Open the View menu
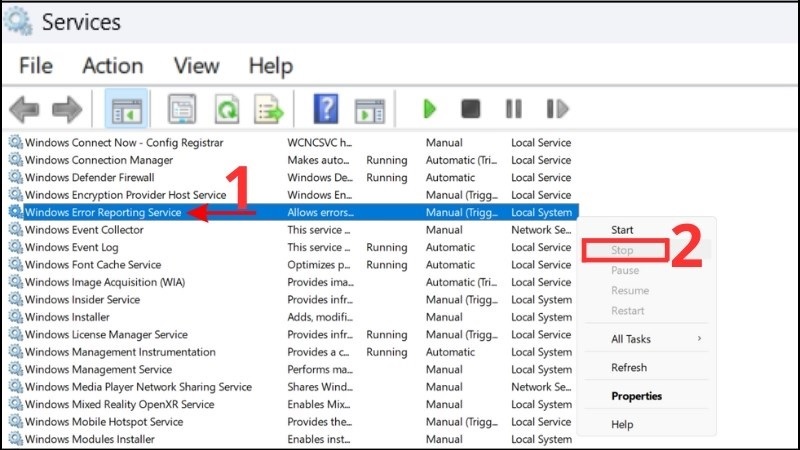The width and height of the screenshot is (800, 450). (x=196, y=66)
